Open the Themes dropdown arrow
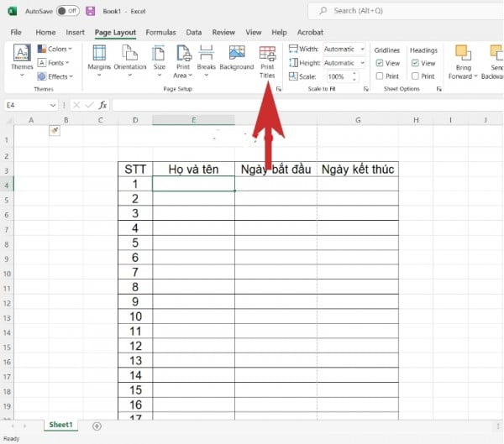The width and height of the screenshot is (504, 444). pos(22,76)
